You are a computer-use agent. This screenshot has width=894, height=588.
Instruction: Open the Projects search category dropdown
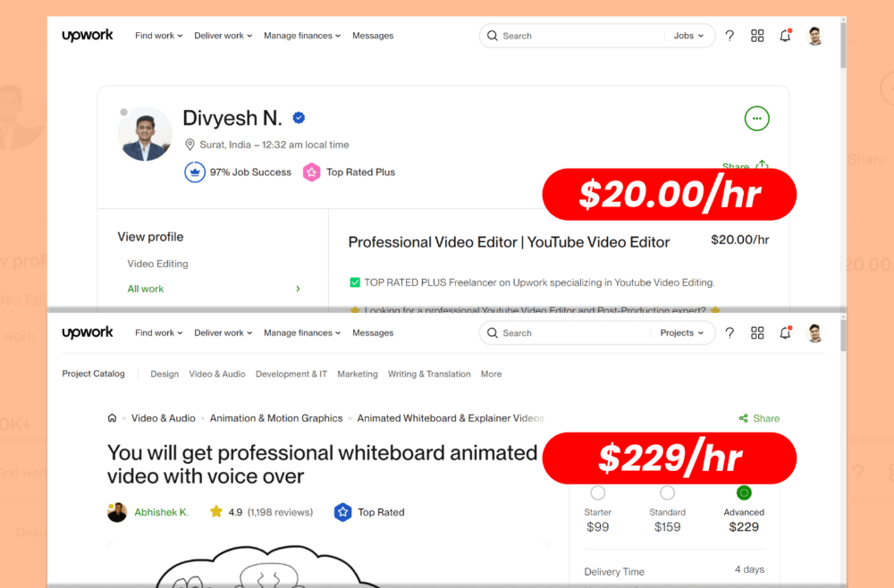[682, 332]
